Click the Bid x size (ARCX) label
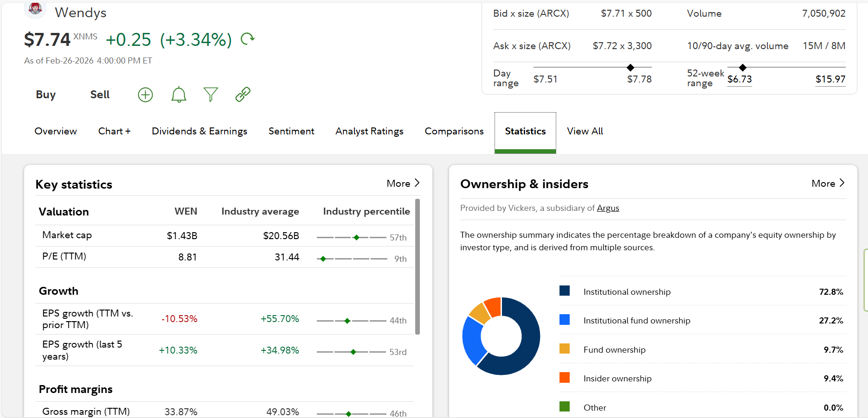Screen dimensions: 868x418 [531, 13]
